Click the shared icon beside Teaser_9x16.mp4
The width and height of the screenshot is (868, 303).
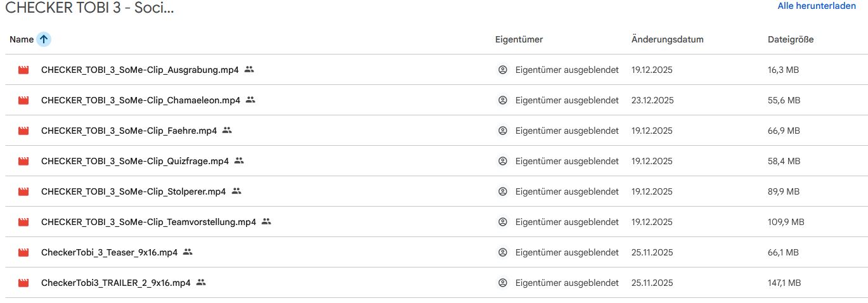[x=188, y=252]
